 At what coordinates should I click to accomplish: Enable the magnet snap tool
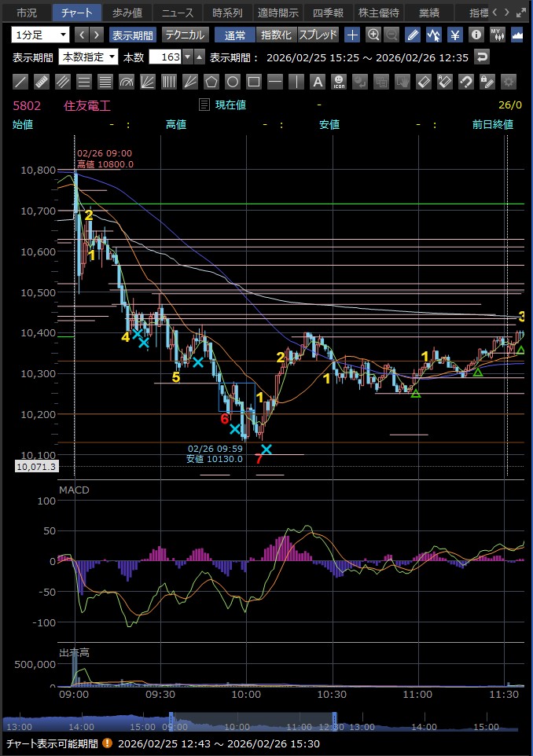pyautogui.click(x=465, y=82)
